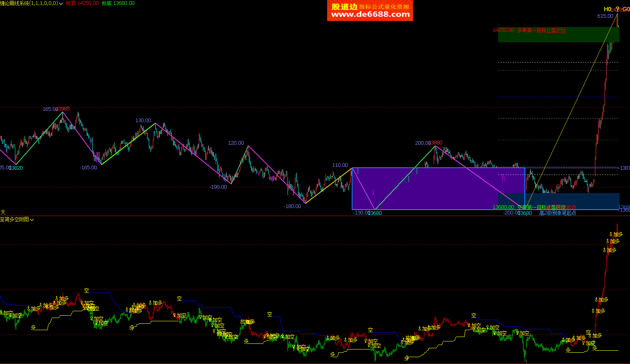This screenshot has height=364, width=630.
Task: Open the 股道边 www.de6688.com banner
Action: click(370, 10)
